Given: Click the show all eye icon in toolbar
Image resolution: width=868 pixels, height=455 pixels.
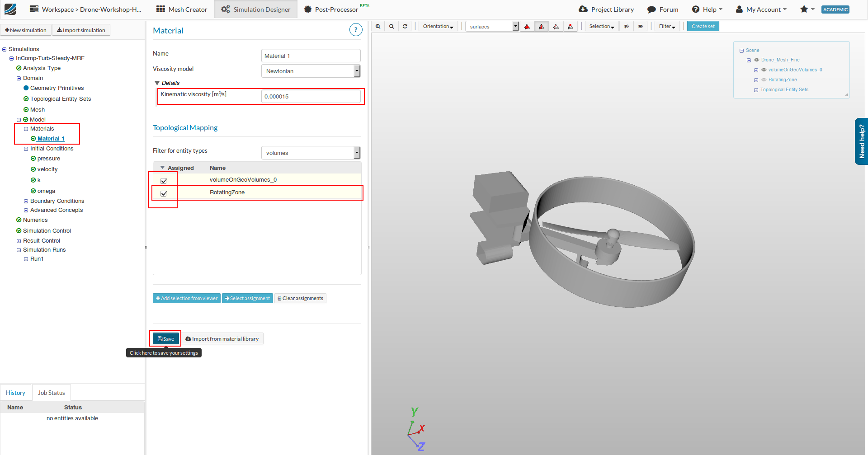Looking at the screenshot, I should (640, 26).
